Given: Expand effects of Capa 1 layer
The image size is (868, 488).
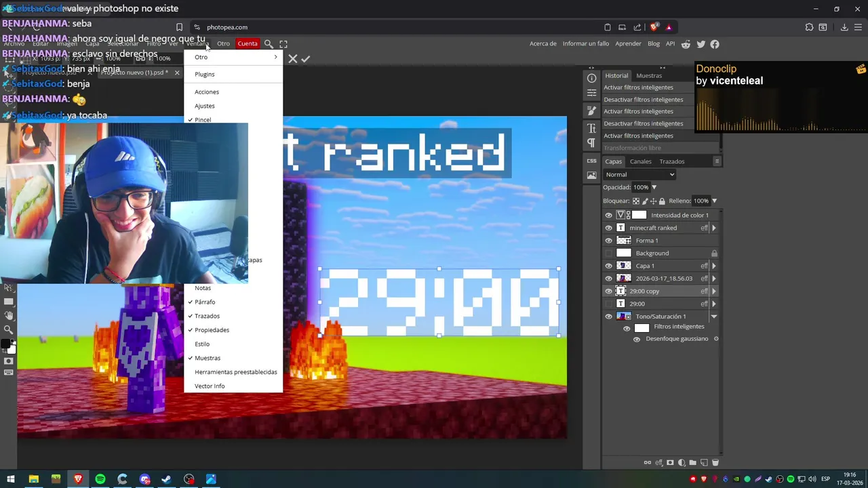Looking at the screenshot, I should click(x=713, y=266).
